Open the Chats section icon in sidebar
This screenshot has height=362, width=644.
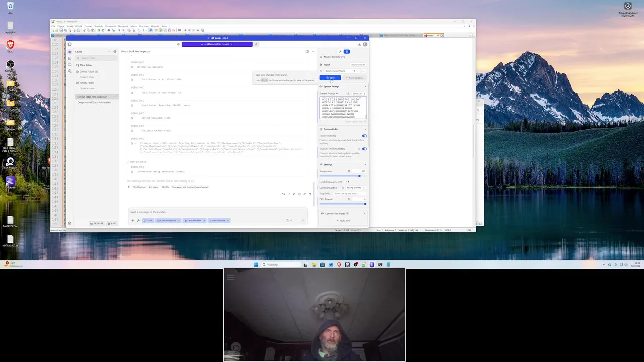70,52
